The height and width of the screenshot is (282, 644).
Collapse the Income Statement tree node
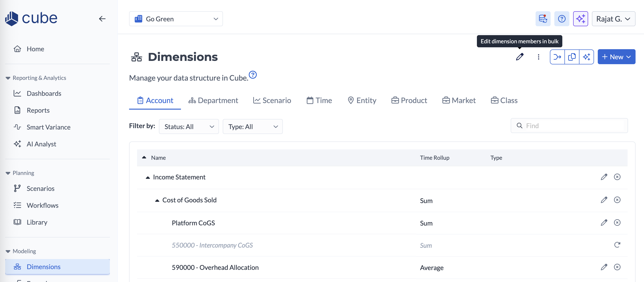(x=148, y=178)
